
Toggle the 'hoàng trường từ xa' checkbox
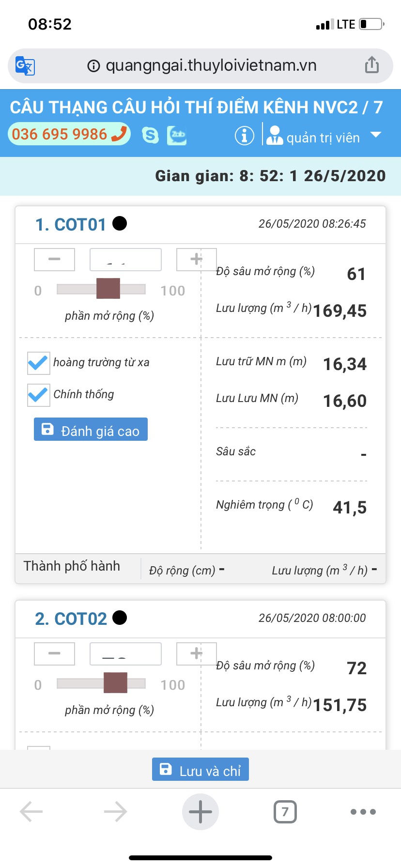click(38, 363)
